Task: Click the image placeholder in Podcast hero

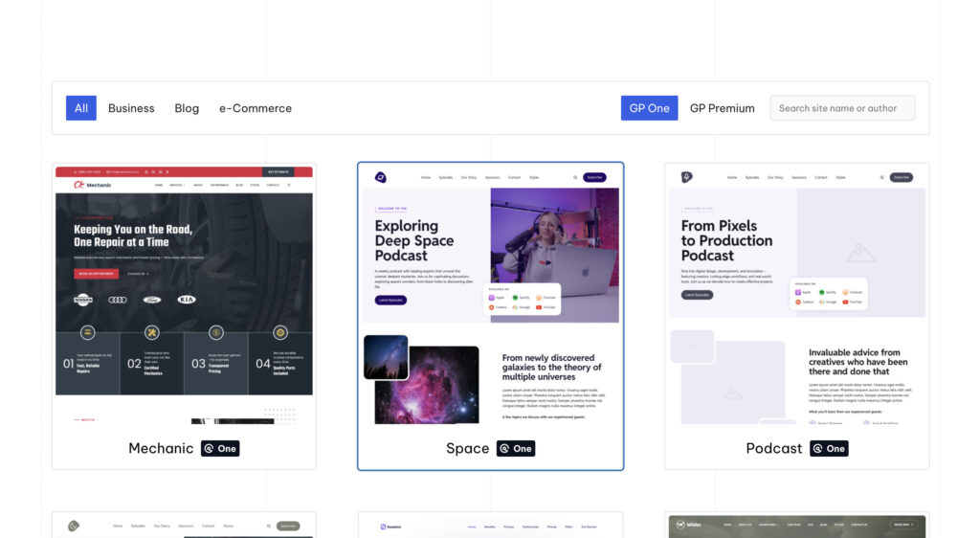Action: [x=861, y=253]
